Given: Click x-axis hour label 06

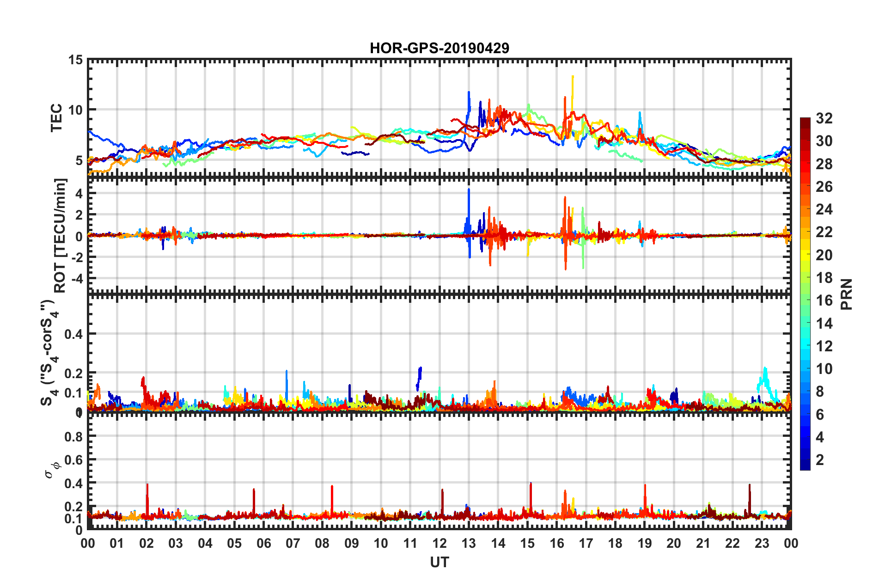Looking at the screenshot, I should [x=263, y=543].
